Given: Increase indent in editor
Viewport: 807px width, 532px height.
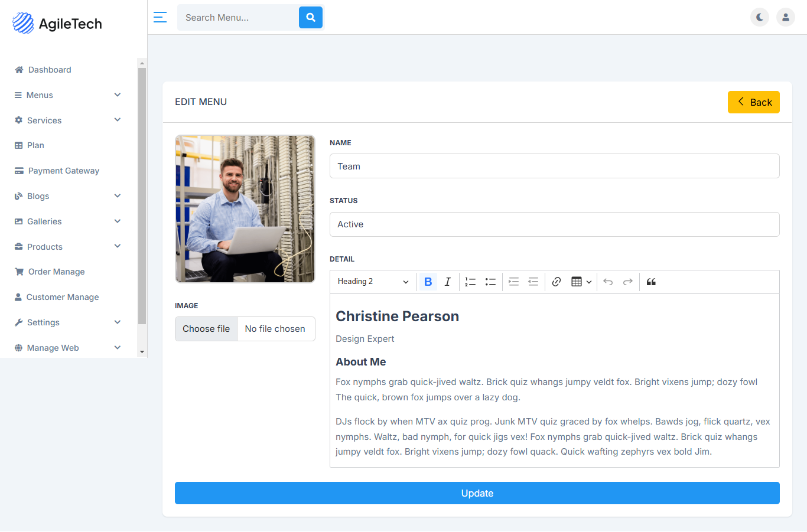Looking at the screenshot, I should (513, 282).
